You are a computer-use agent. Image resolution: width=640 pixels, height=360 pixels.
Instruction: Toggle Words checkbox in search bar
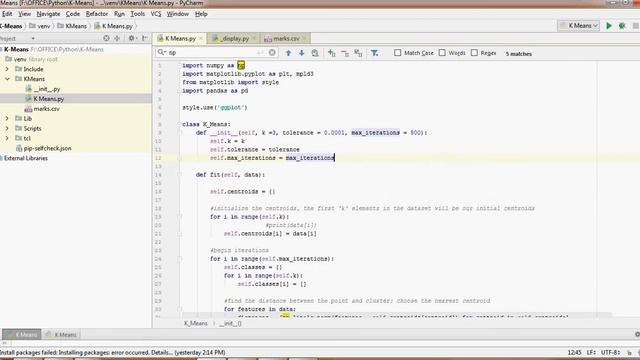click(x=442, y=53)
